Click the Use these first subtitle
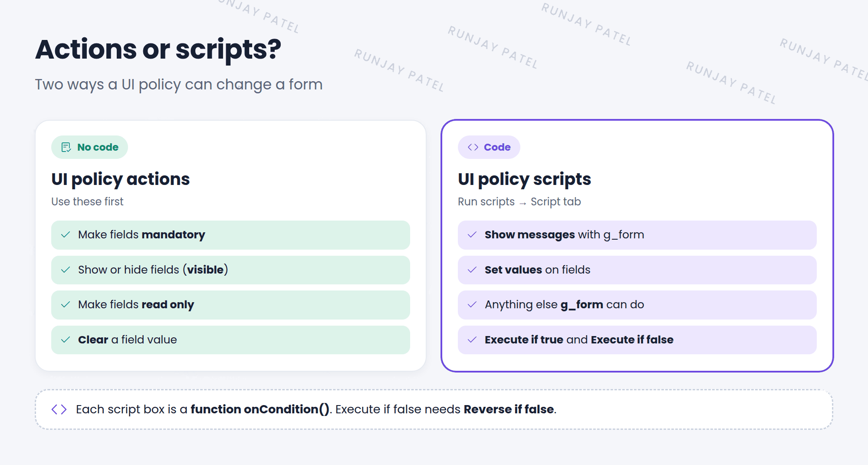Screen dimensions: 868x465 87,202
